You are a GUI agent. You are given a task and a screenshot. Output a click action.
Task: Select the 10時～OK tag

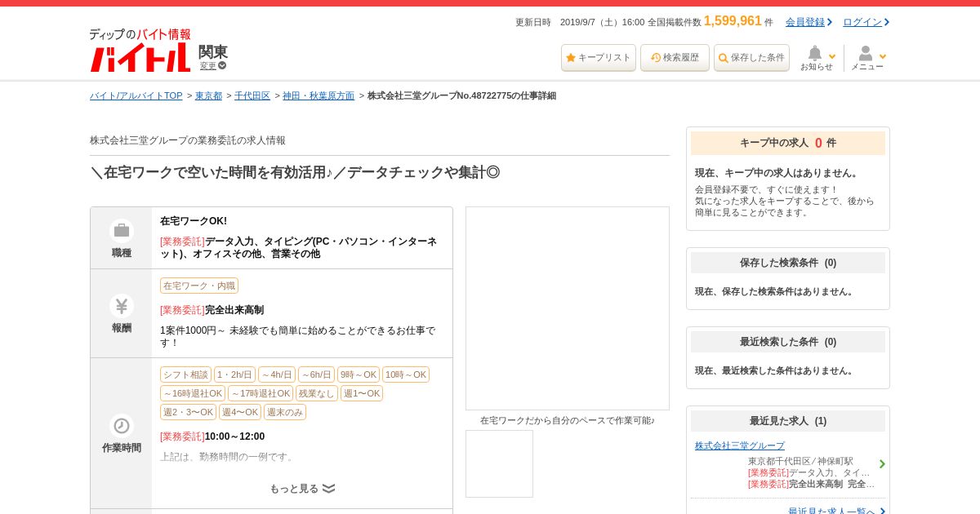[406, 374]
